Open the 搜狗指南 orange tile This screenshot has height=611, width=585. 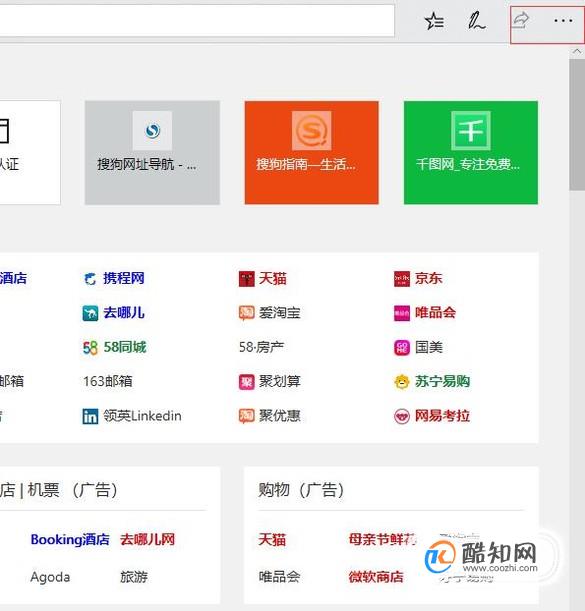(x=311, y=152)
